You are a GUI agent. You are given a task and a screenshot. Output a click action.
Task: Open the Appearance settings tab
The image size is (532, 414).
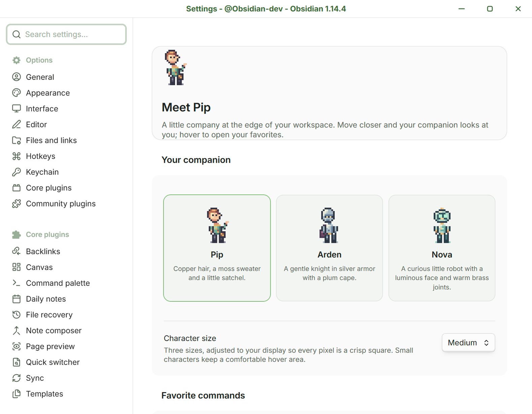click(48, 93)
